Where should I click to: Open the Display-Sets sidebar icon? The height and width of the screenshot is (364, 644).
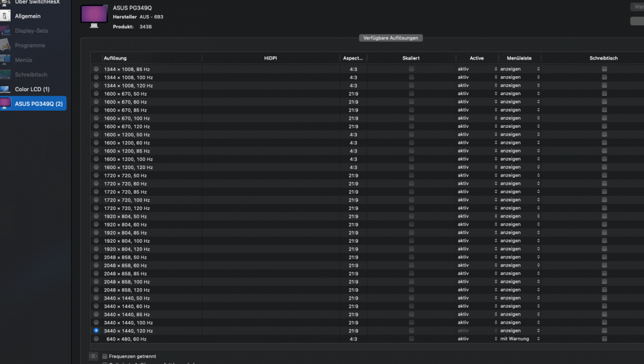(5, 31)
